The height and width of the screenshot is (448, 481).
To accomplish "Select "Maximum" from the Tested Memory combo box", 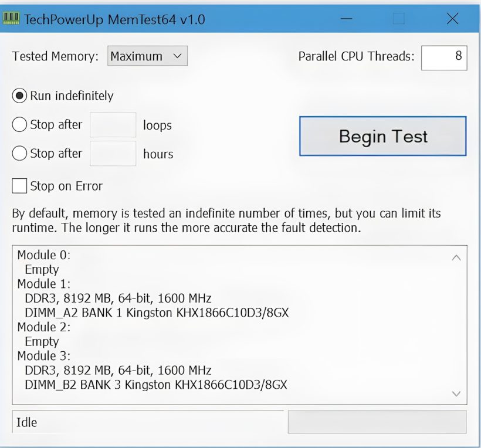I will tap(141, 56).
